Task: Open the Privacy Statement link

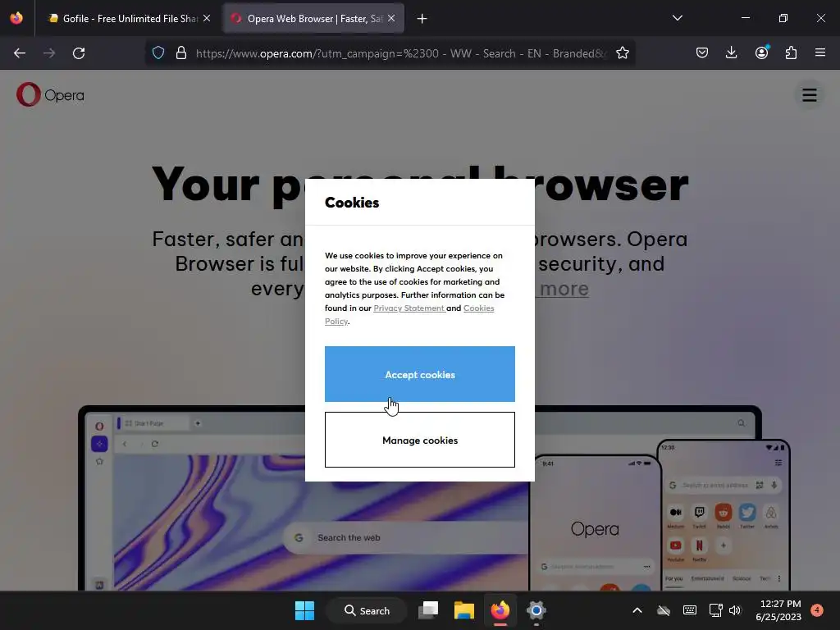Action: tap(409, 308)
